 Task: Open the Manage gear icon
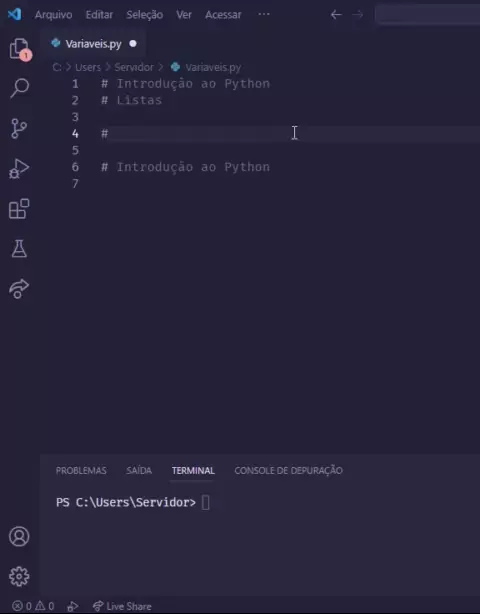pos(19,576)
